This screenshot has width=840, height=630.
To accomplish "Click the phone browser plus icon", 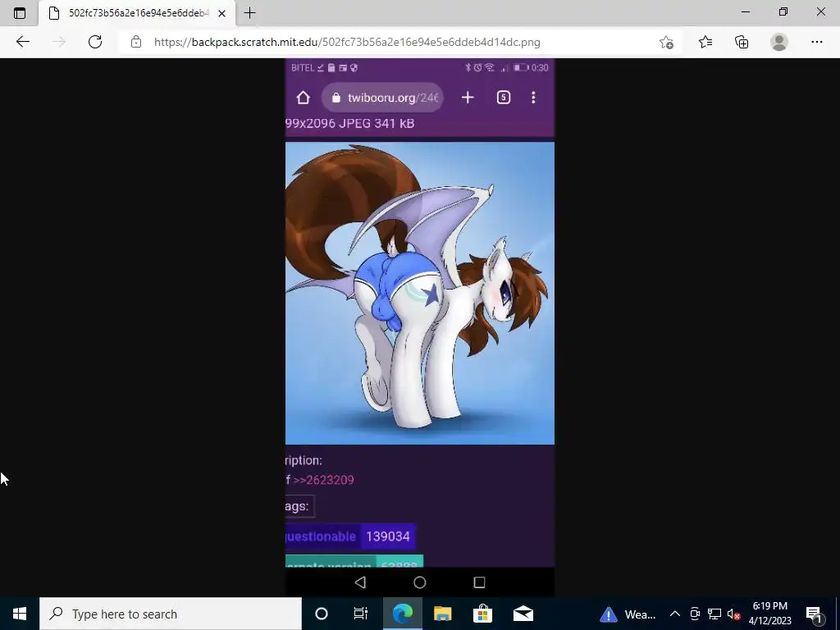I will coord(468,98).
